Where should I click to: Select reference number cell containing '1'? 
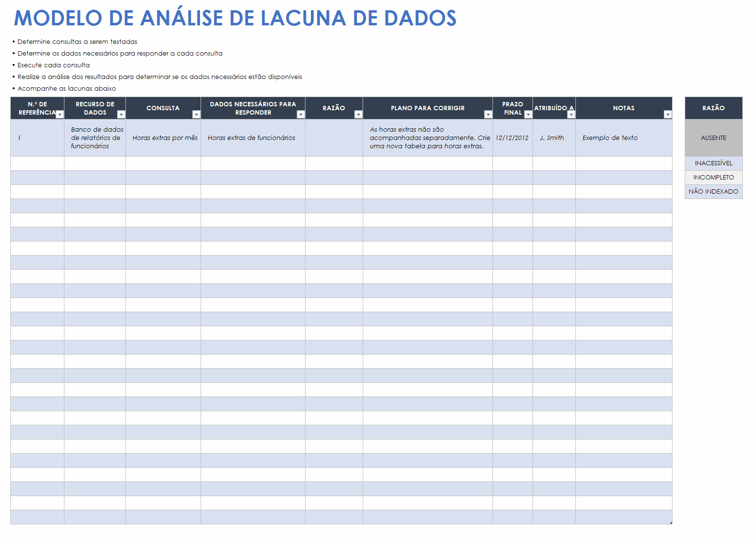point(38,138)
